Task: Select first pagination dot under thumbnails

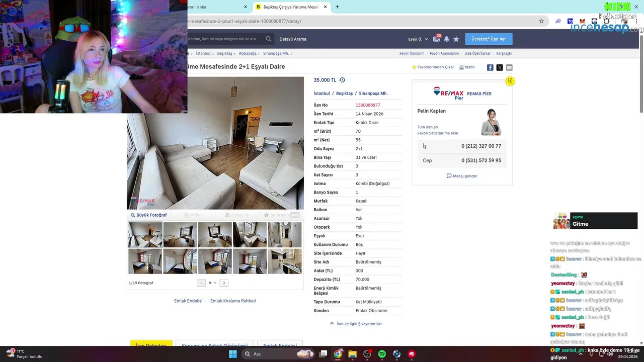Action: coord(210,283)
